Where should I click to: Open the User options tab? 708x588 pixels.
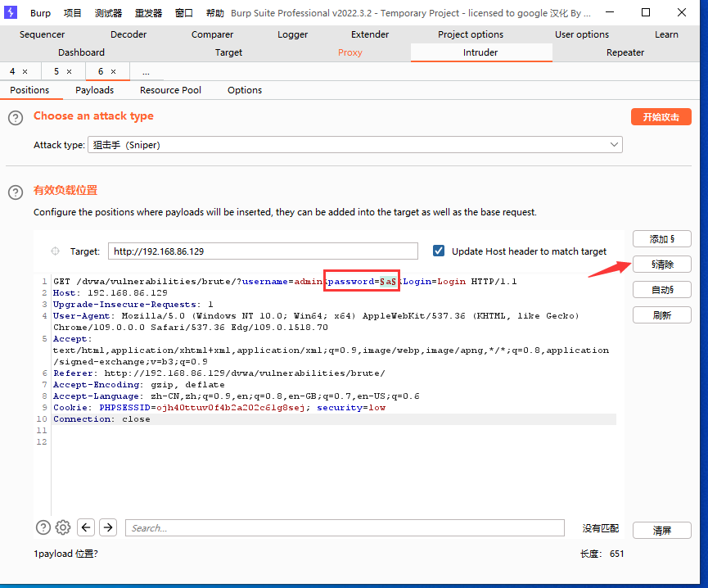point(582,34)
